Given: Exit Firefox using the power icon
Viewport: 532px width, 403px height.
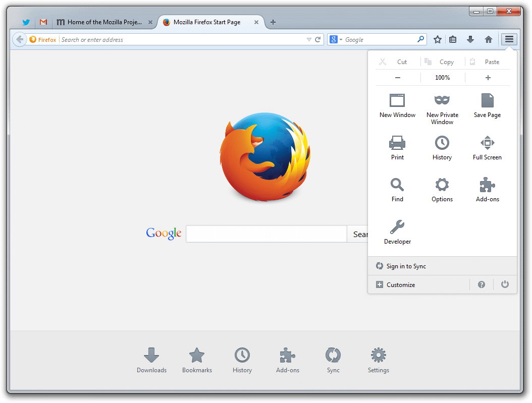Looking at the screenshot, I should [504, 284].
